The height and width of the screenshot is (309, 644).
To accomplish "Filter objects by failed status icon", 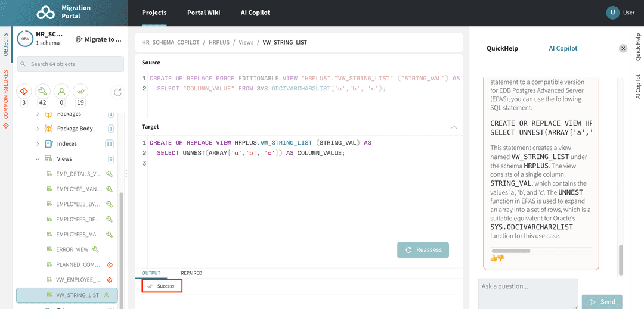I will pos(24,91).
